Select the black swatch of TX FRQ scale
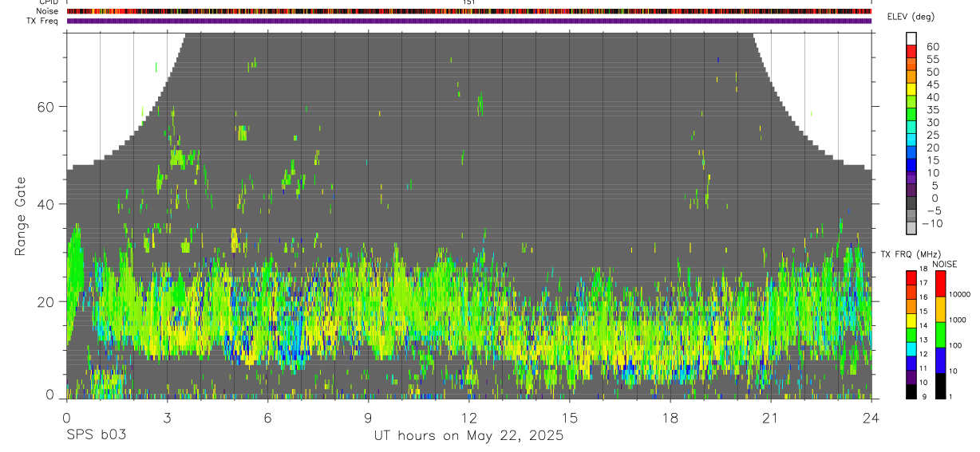Image resolution: width=980 pixels, height=452 pixels. [x=911, y=391]
